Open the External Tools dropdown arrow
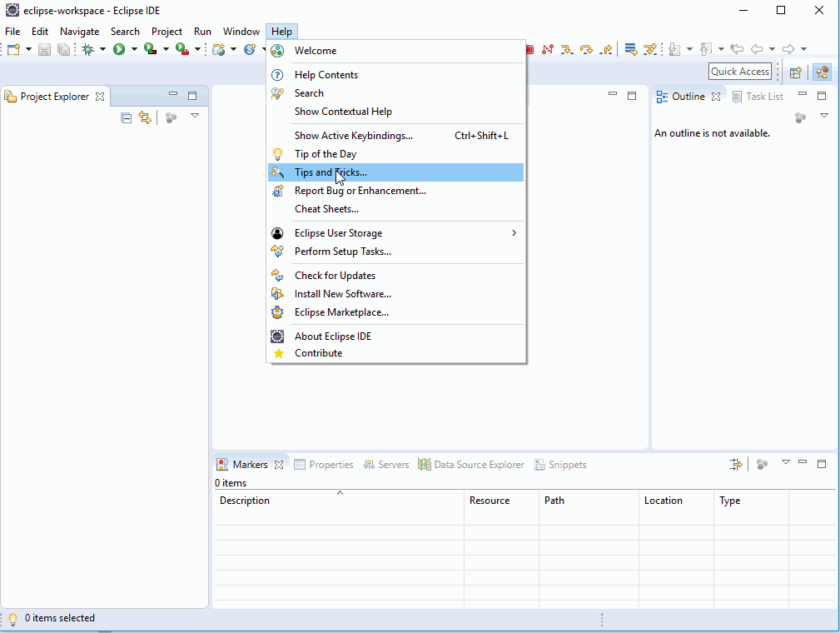The image size is (840, 633). [x=197, y=49]
